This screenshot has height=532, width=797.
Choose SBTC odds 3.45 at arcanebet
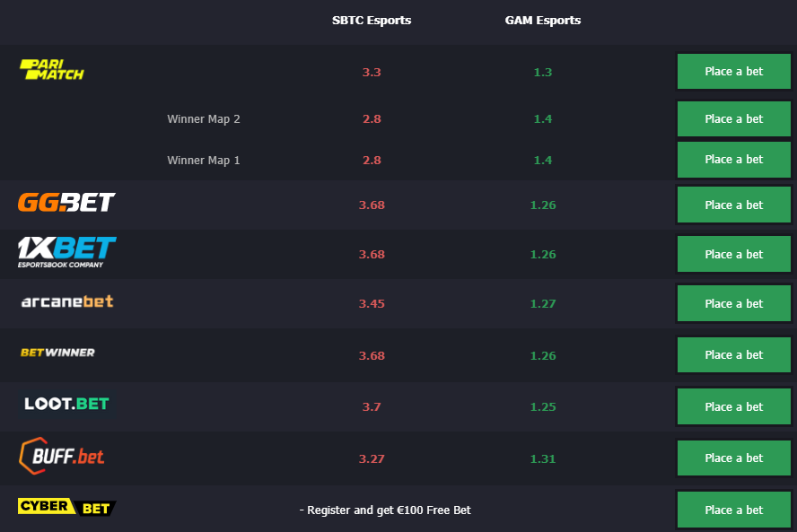372,303
